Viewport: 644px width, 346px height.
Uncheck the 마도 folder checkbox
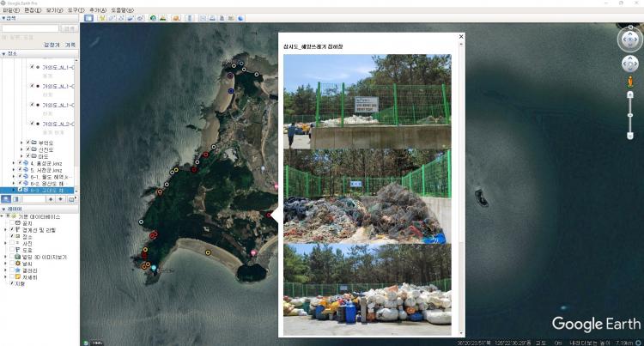[28, 156]
